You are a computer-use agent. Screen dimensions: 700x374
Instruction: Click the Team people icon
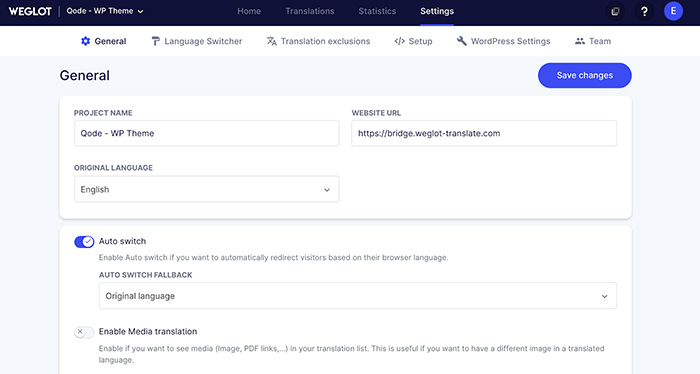[579, 41]
